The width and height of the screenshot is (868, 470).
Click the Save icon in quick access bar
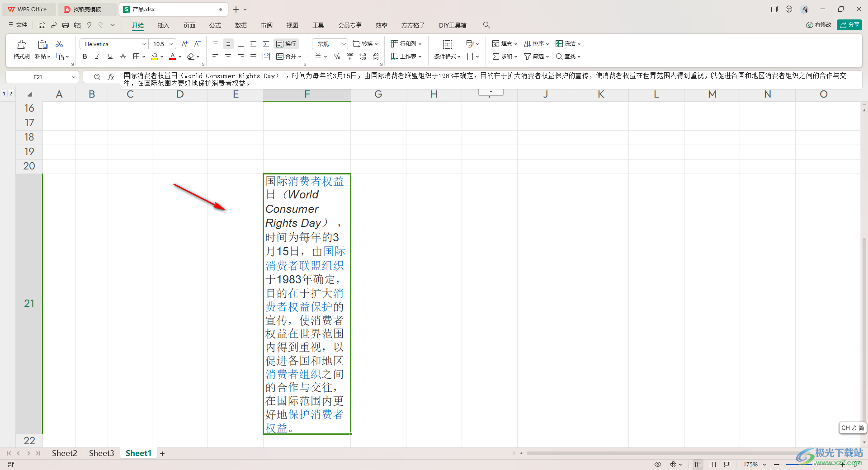pyautogui.click(x=42, y=25)
